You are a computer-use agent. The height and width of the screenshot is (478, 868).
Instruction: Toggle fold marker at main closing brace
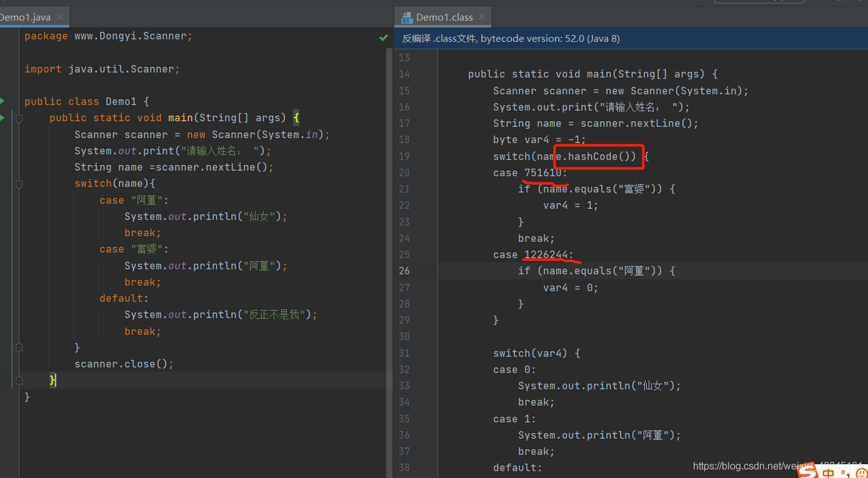19,380
